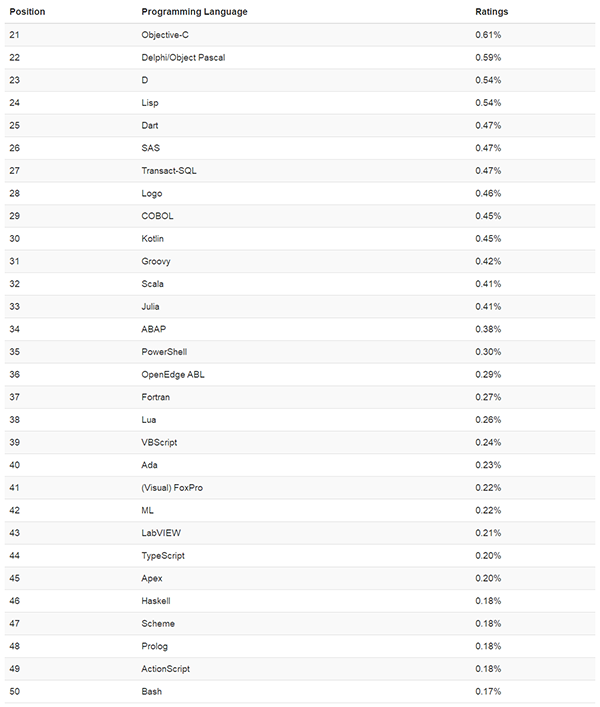Select the Dart language cell

coord(150,126)
